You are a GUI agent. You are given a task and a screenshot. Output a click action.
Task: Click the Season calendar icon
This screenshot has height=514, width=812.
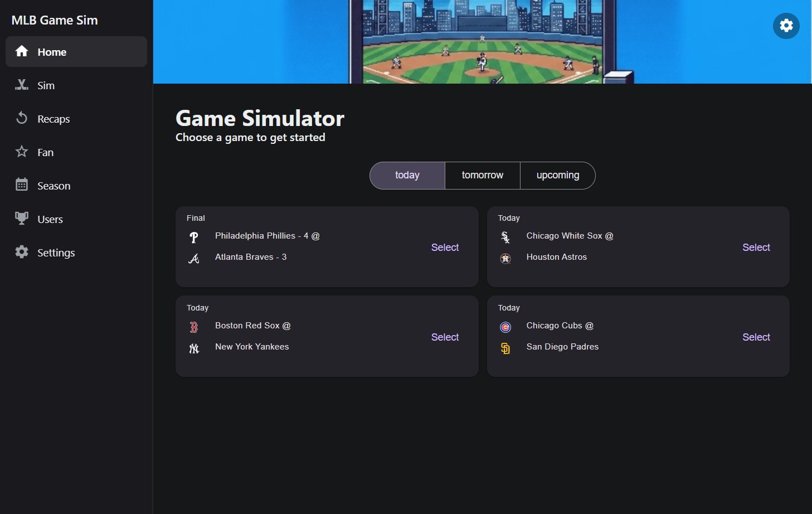click(22, 185)
